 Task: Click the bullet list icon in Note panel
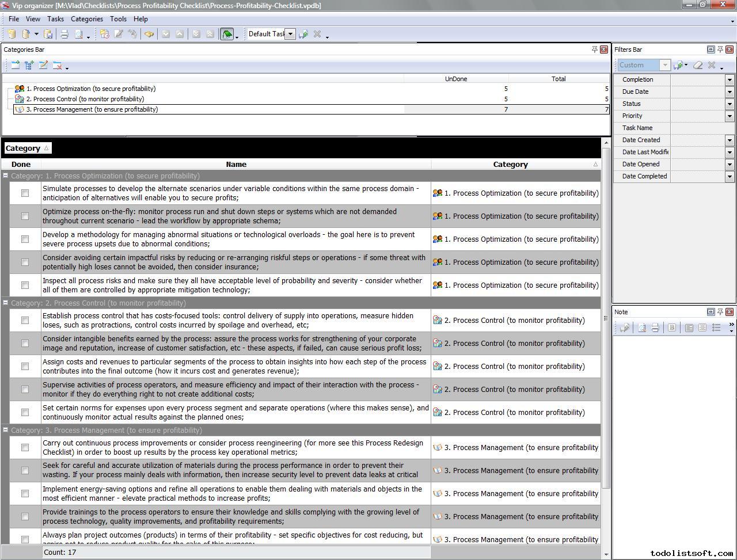tap(716, 327)
